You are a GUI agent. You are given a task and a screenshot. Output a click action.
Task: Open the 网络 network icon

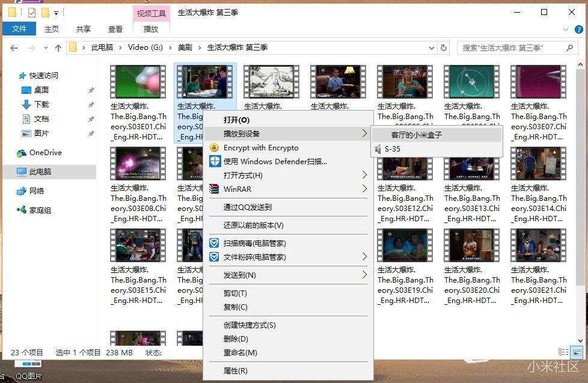pyautogui.click(x=22, y=191)
